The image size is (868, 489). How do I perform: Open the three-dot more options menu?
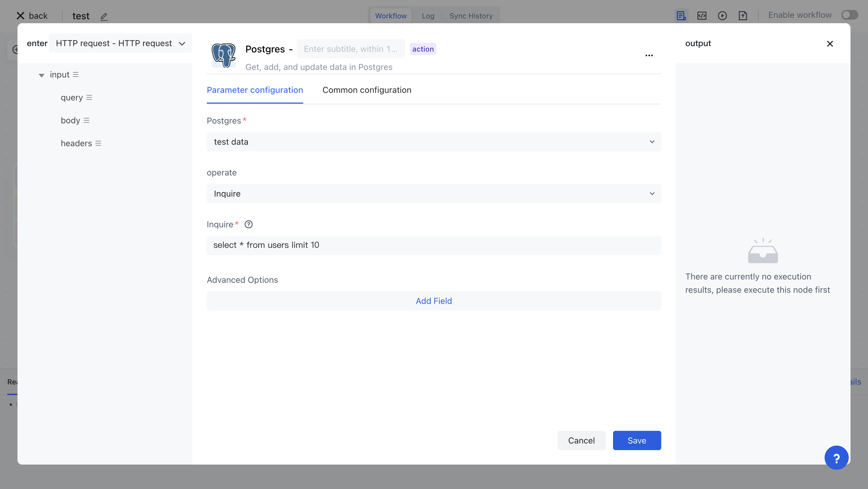coord(649,55)
